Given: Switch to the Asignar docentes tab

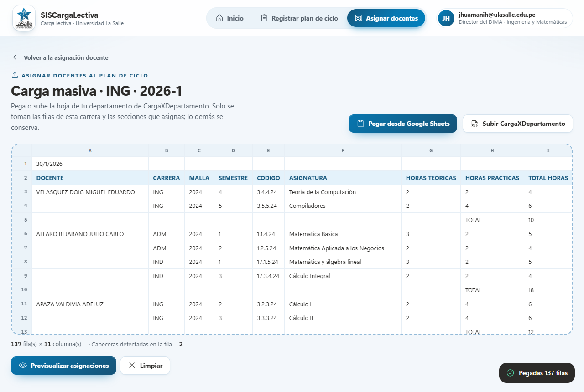Looking at the screenshot, I should point(386,18).
